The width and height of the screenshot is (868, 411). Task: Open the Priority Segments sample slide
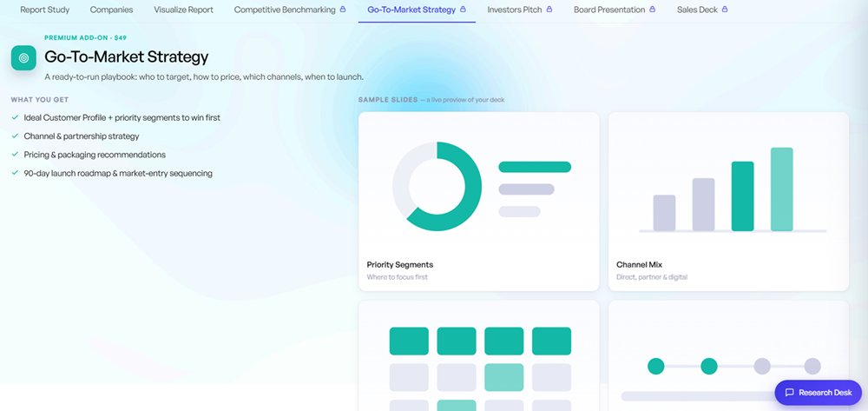click(479, 202)
